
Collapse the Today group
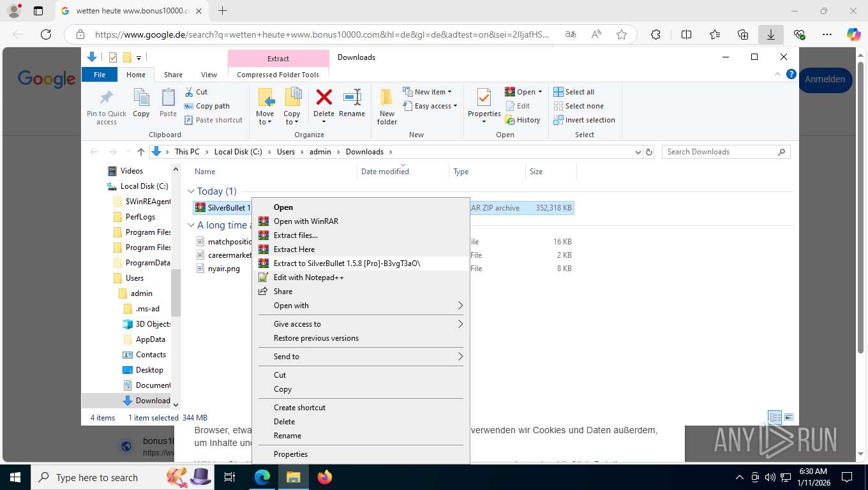click(x=191, y=191)
